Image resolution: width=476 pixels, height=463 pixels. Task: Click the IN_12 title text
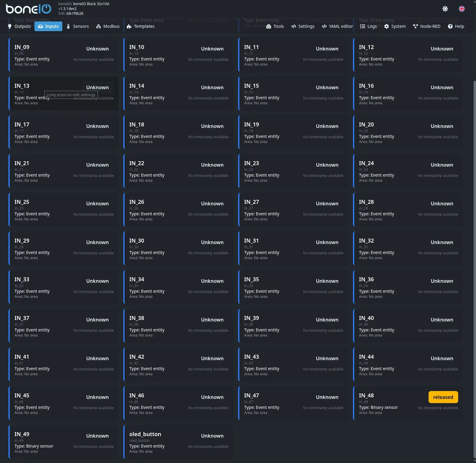pos(366,47)
